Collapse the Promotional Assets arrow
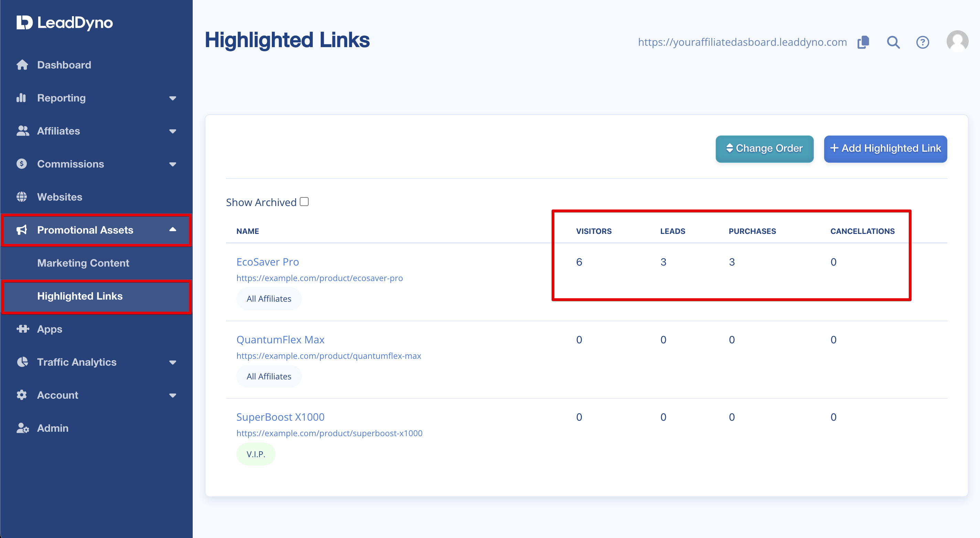This screenshot has width=980, height=538. tap(173, 229)
